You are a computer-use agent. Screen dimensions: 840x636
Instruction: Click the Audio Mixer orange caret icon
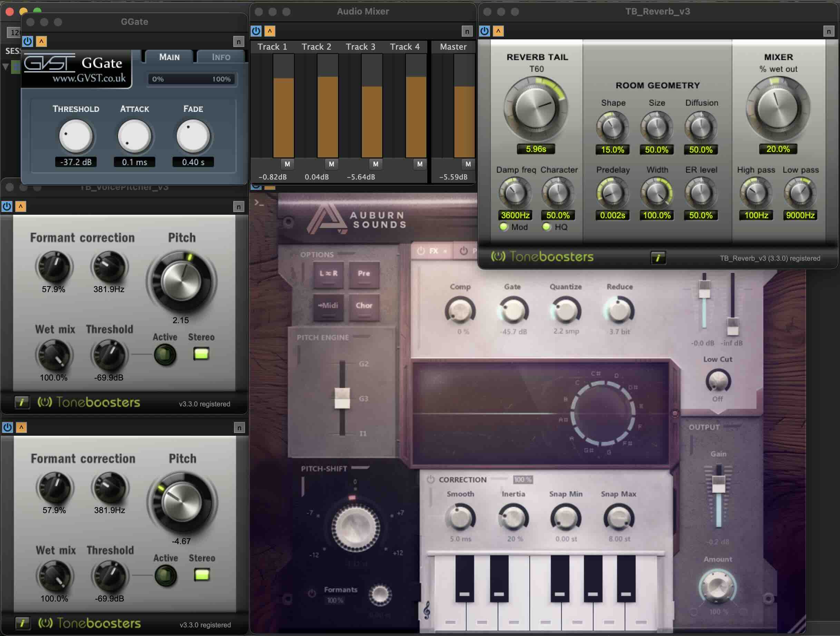[270, 31]
